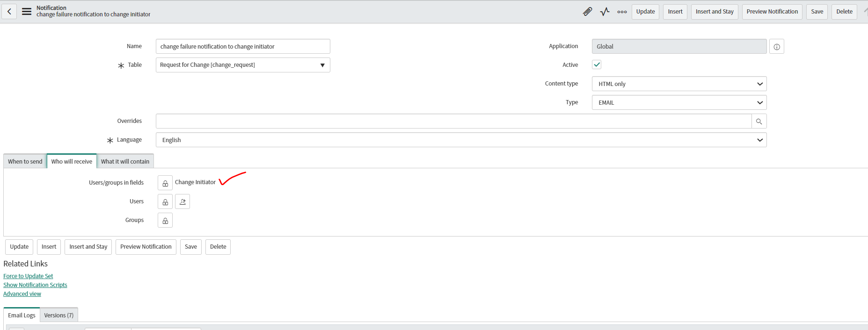868x330 pixels.
Task: Open the Type dropdown showing EMAIL
Action: (679, 102)
